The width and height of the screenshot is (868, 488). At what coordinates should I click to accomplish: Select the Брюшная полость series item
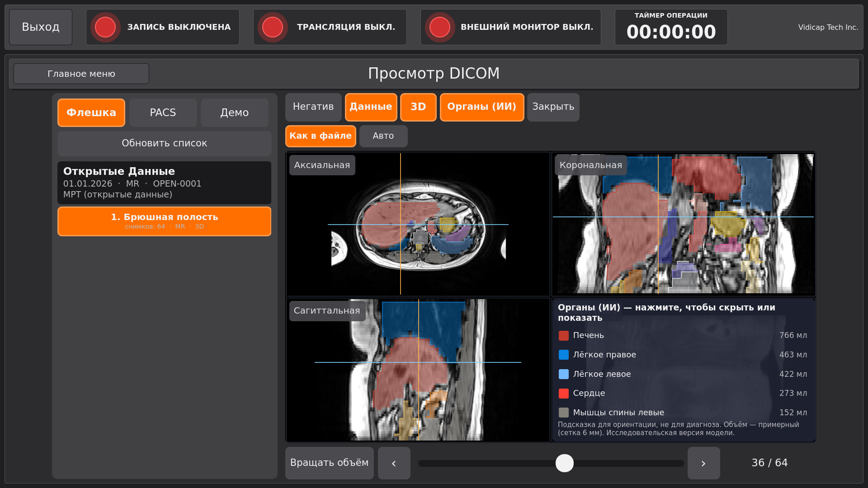coord(165,221)
